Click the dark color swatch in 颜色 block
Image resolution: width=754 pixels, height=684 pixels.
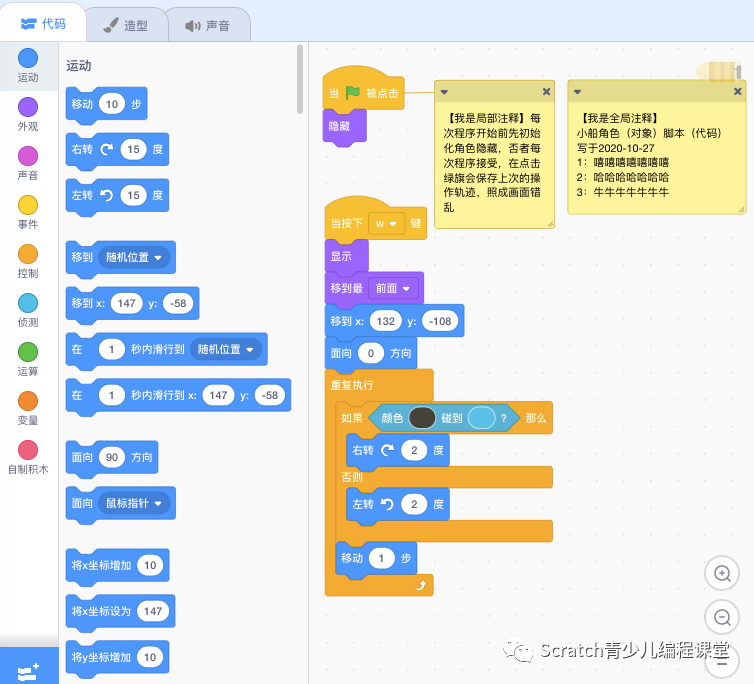[x=422, y=418]
